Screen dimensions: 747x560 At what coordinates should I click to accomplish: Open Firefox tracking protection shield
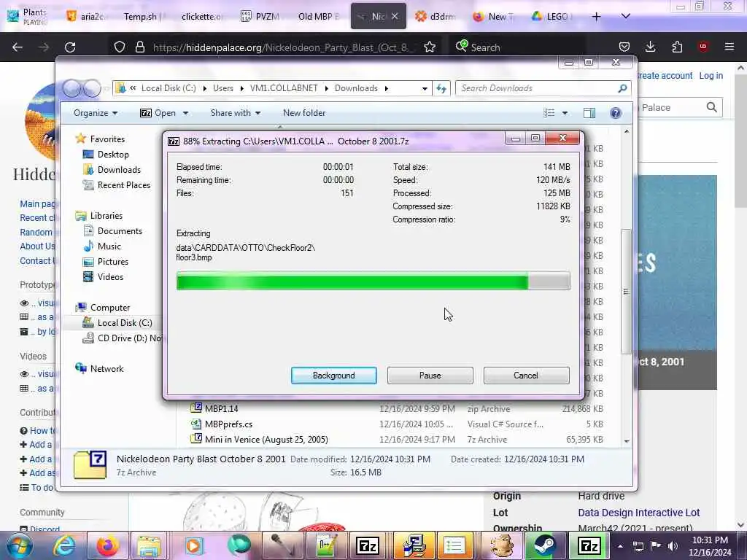pos(120,47)
